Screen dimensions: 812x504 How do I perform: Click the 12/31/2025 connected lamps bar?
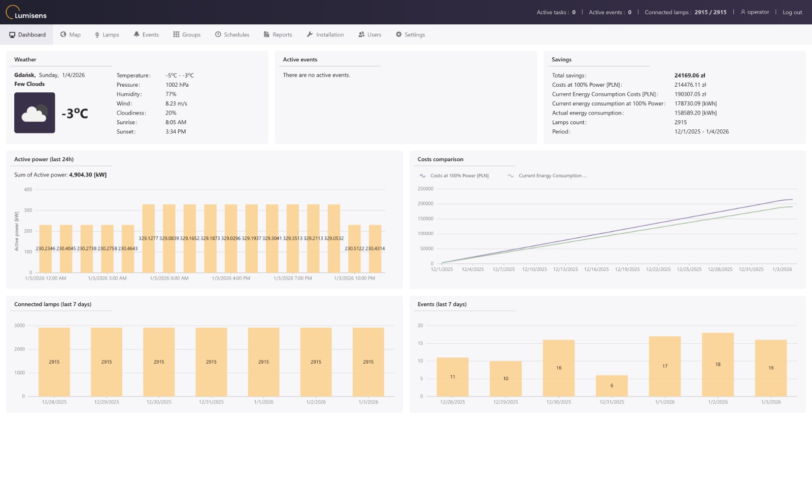coord(211,362)
